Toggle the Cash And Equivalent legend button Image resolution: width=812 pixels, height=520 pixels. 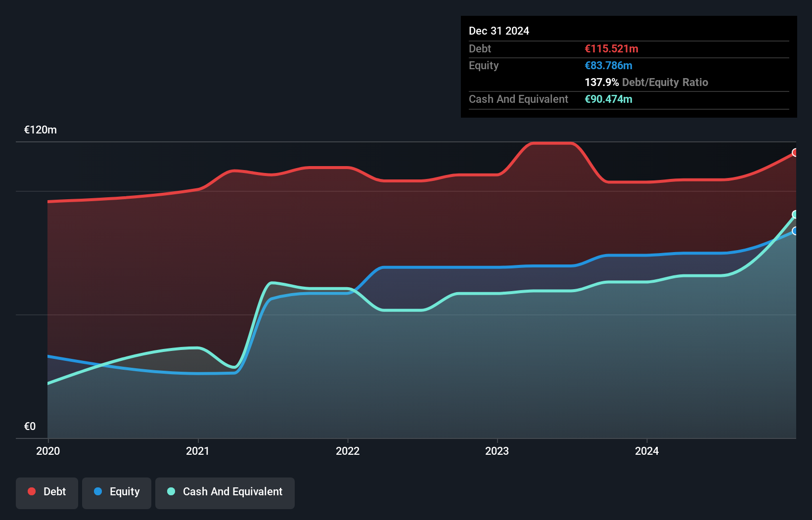(225, 493)
